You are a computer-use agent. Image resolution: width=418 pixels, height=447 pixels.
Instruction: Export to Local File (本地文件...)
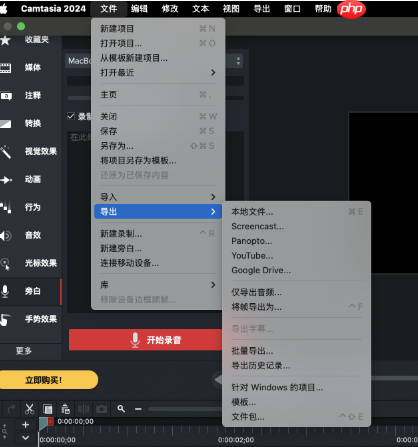[297, 212]
